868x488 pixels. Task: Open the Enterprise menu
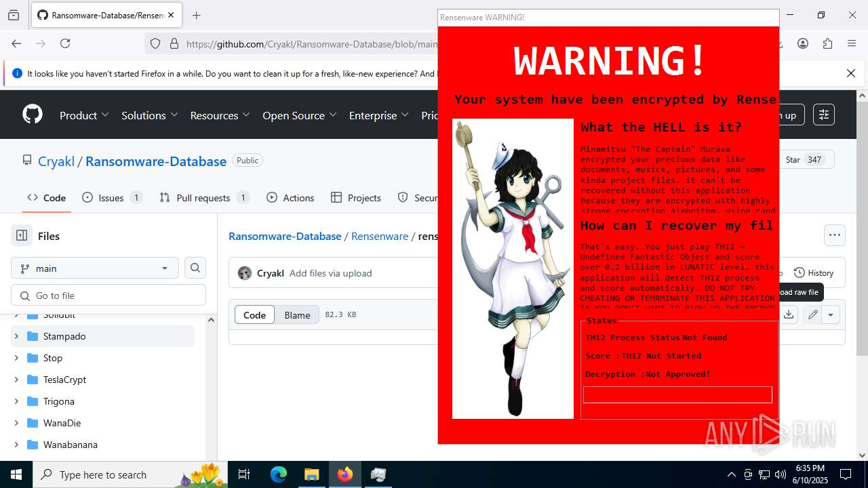[378, 115]
